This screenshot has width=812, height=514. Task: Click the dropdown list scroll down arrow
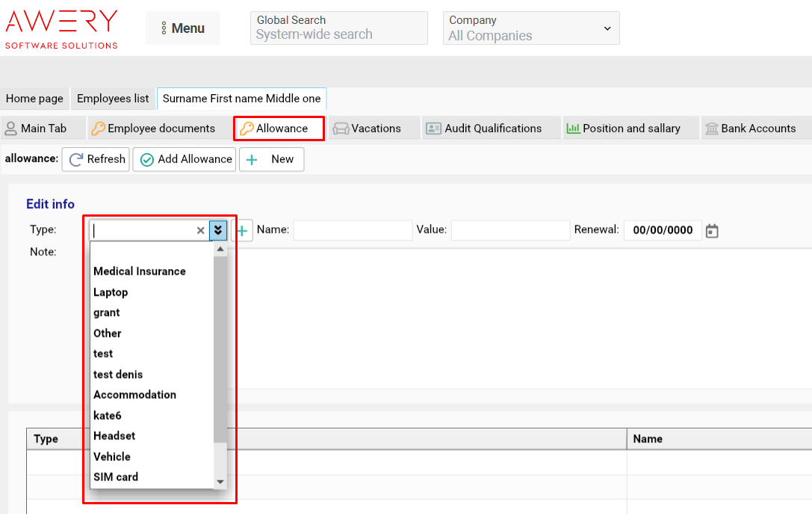click(220, 482)
